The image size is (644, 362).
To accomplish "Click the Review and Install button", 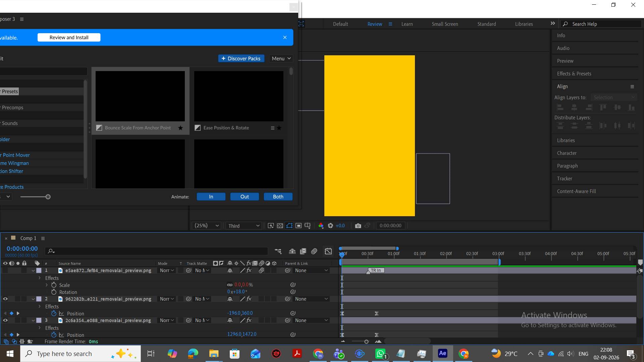I will (69, 38).
